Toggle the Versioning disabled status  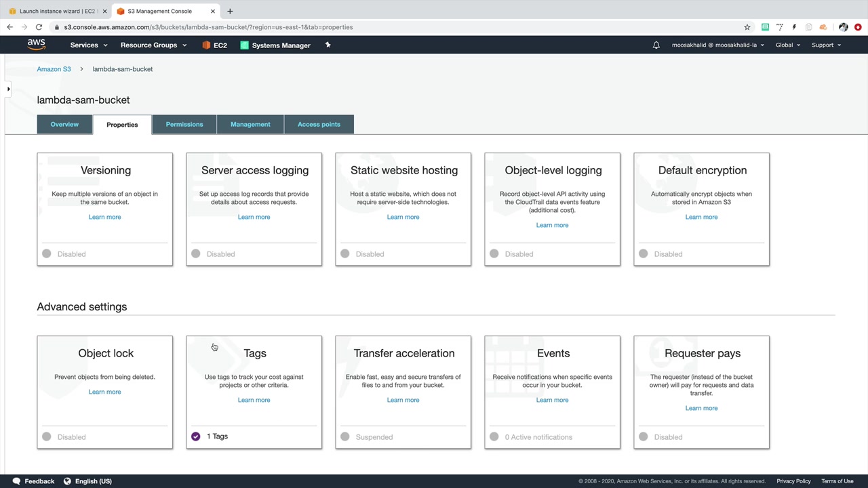(47, 253)
